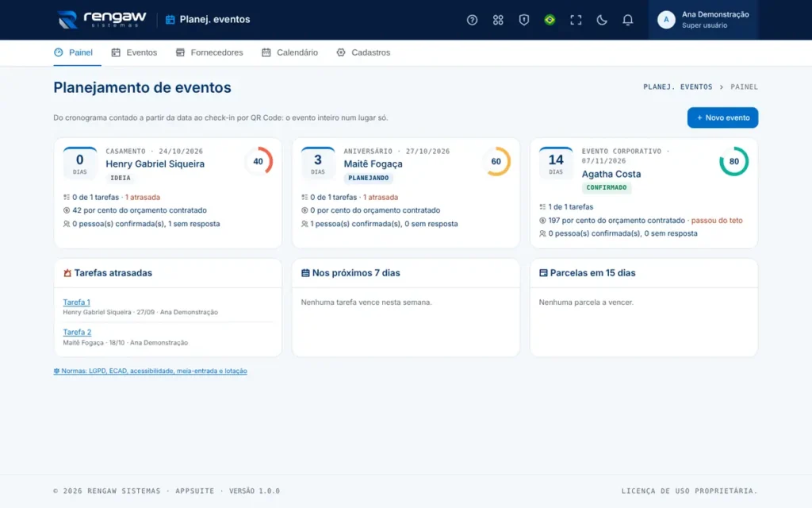812x508 pixels.
Task: Click the 14 dias countdown badge
Action: (x=556, y=164)
